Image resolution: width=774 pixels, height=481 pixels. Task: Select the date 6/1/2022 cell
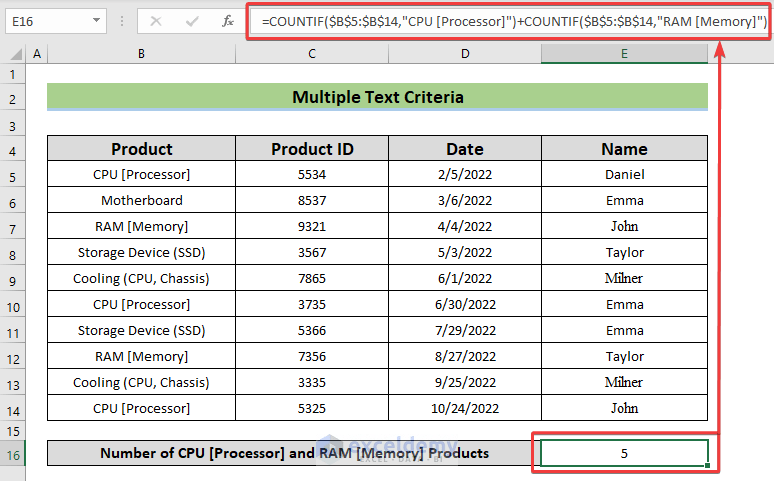tap(465, 278)
